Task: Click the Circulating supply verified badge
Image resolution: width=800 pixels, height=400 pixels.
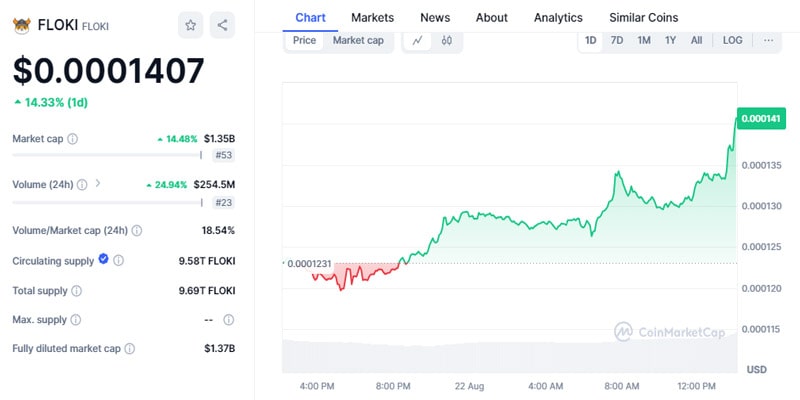Action: (103, 259)
